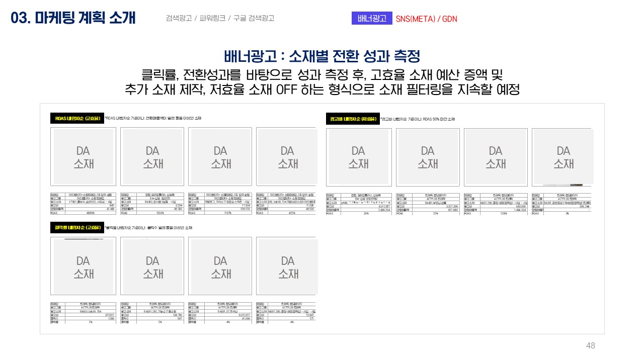Screen dimensions: 644x362
Task: Click the ROAS 내림차순 (고효율) black label
Action: tap(76, 119)
